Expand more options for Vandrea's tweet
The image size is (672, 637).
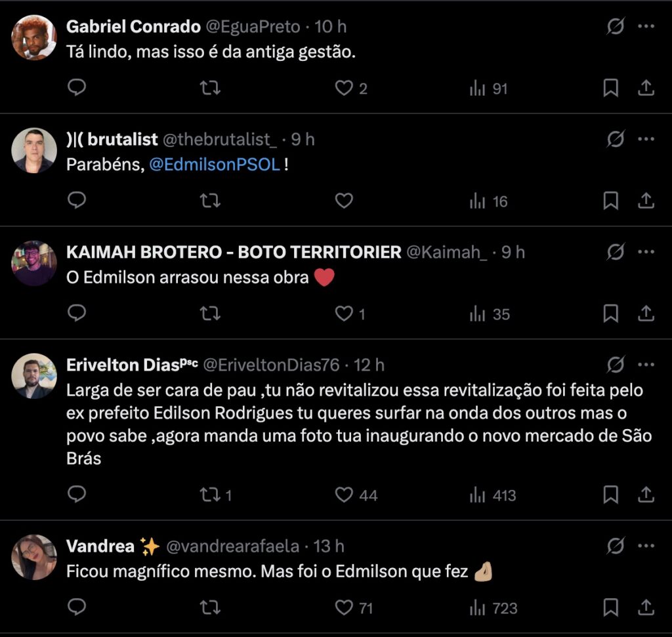(646, 546)
